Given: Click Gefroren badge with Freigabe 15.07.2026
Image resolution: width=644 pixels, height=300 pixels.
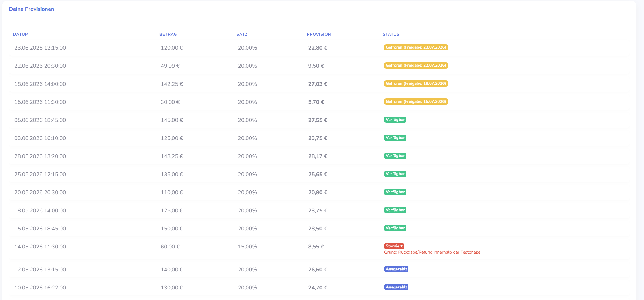Looking at the screenshot, I should point(416,101).
